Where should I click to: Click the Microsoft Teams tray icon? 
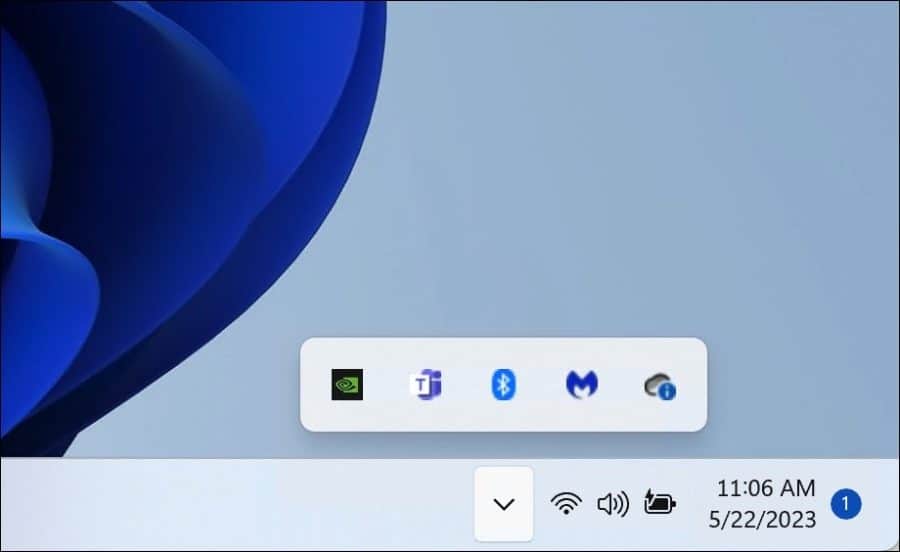pos(426,384)
